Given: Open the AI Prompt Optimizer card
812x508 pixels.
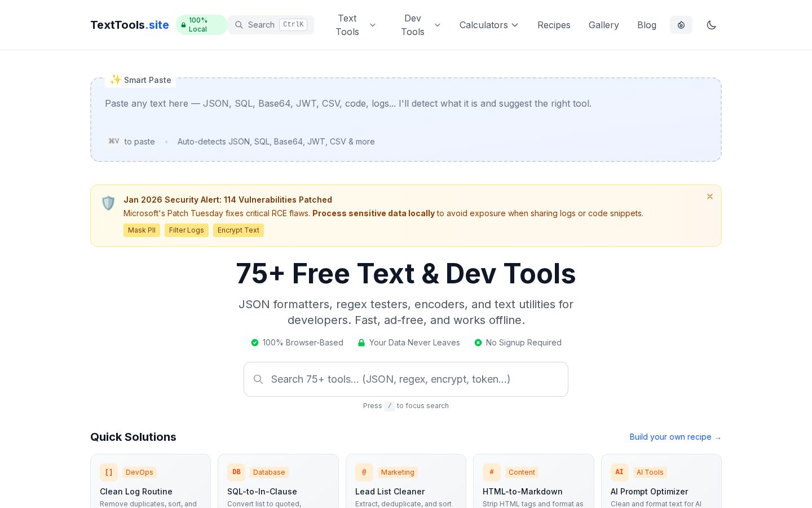Looking at the screenshot, I should (x=661, y=481).
